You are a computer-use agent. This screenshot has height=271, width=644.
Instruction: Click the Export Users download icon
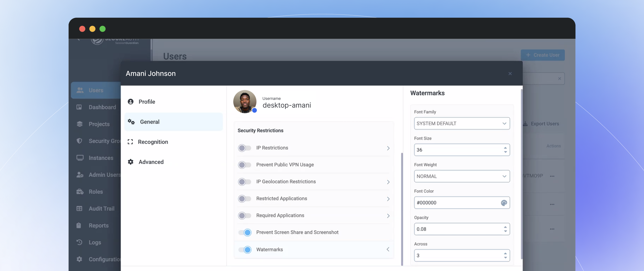[x=526, y=124]
